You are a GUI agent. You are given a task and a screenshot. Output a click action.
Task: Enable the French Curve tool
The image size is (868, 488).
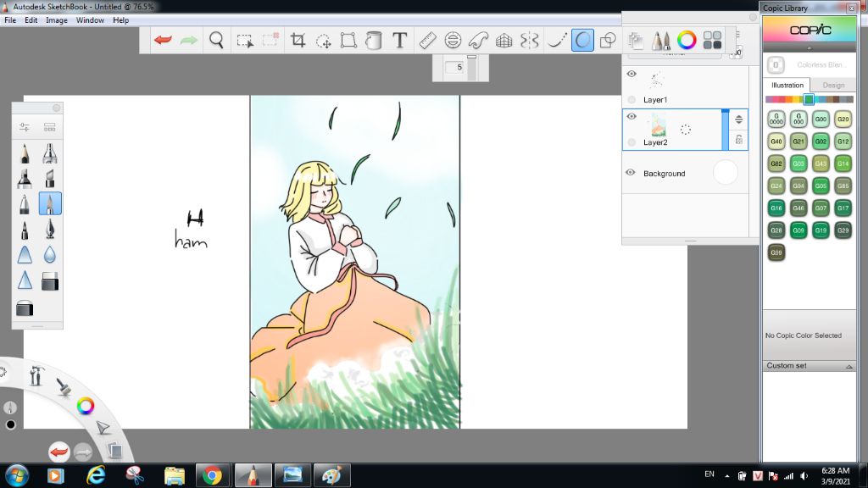[x=478, y=40]
